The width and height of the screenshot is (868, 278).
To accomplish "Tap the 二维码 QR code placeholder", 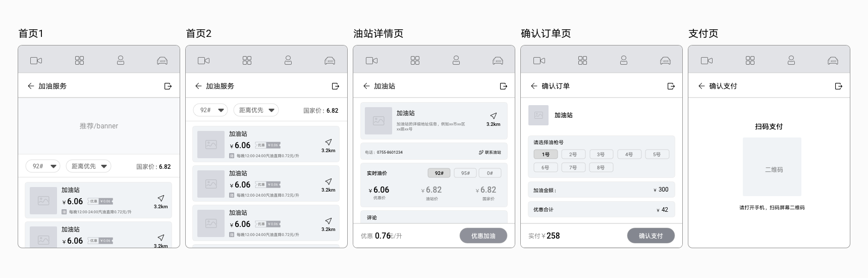I will (x=772, y=167).
